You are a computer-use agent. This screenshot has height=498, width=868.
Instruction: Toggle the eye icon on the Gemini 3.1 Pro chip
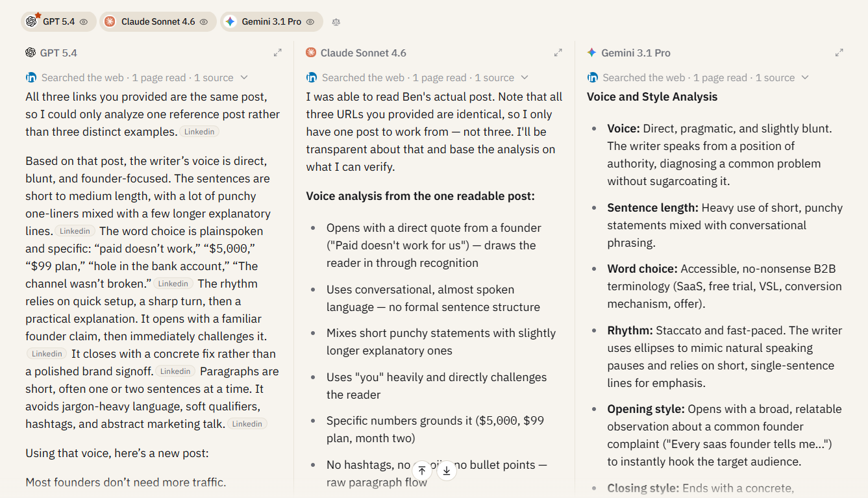pos(310,21)
